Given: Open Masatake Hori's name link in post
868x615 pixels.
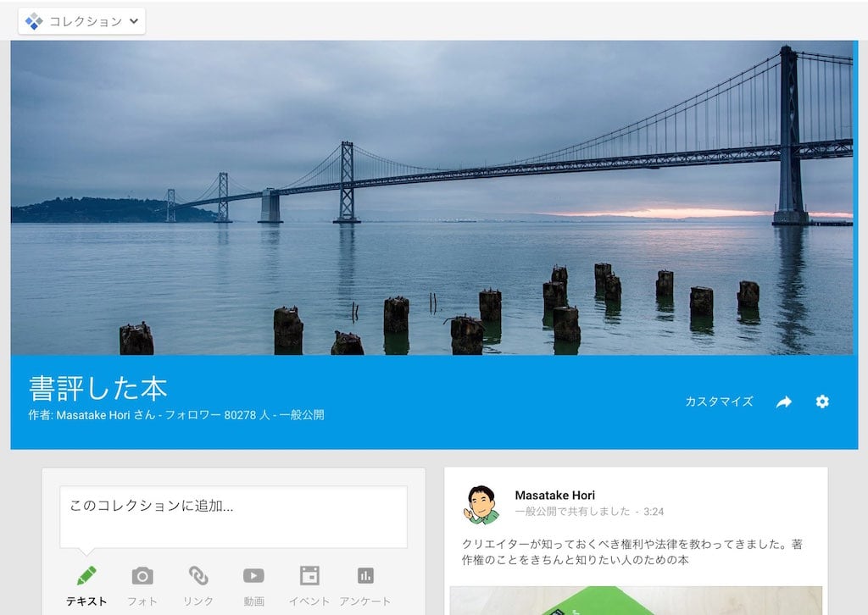Looking at the screenshot, I should coord(554,495).
